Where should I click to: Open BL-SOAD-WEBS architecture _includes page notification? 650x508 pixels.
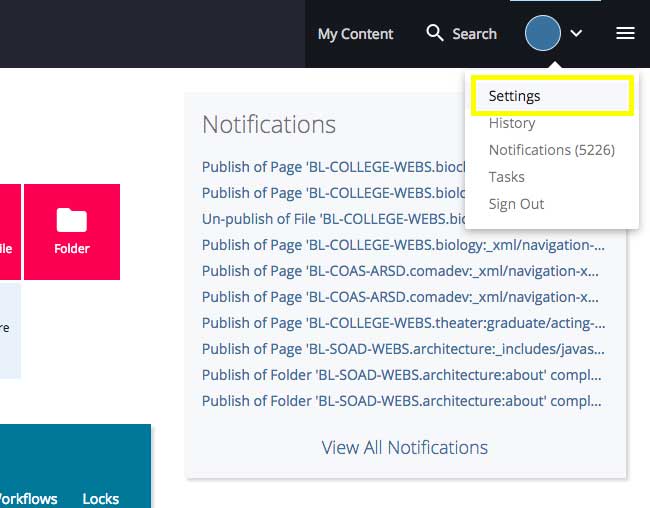coord(403,348)
